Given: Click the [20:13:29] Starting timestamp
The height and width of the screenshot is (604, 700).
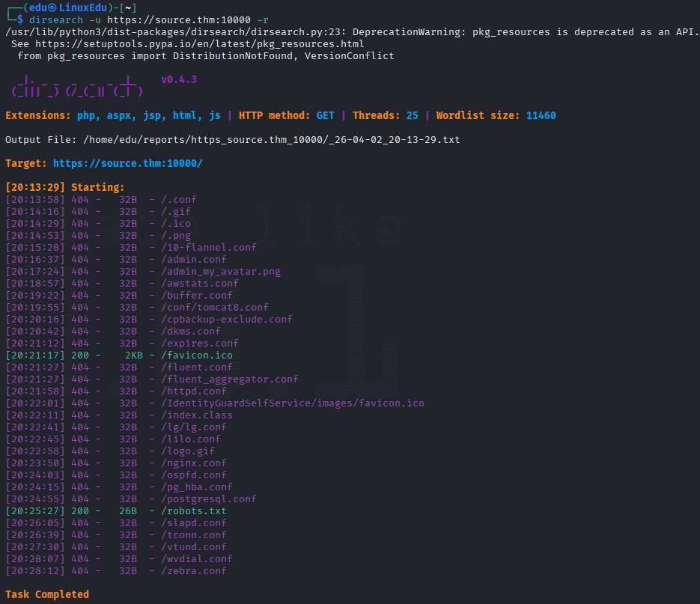Looking at the screenshot, I should [35, 187].
